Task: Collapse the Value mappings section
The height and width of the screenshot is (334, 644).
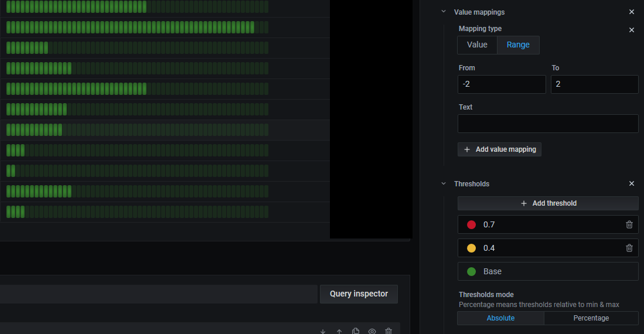Action: tap(443, 12)
